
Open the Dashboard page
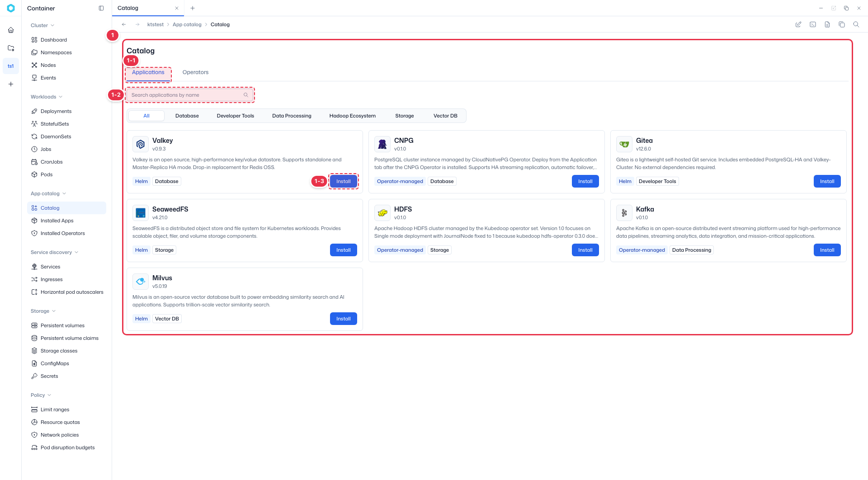point(66,40)
